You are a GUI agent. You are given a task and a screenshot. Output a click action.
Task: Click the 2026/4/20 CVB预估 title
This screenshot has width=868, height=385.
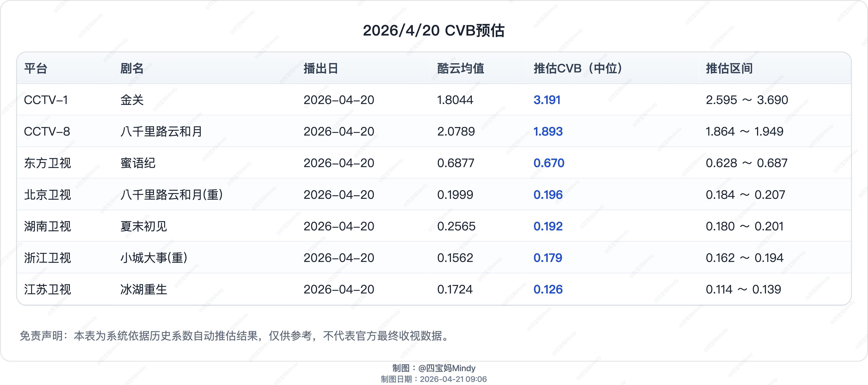pos(434,31)
